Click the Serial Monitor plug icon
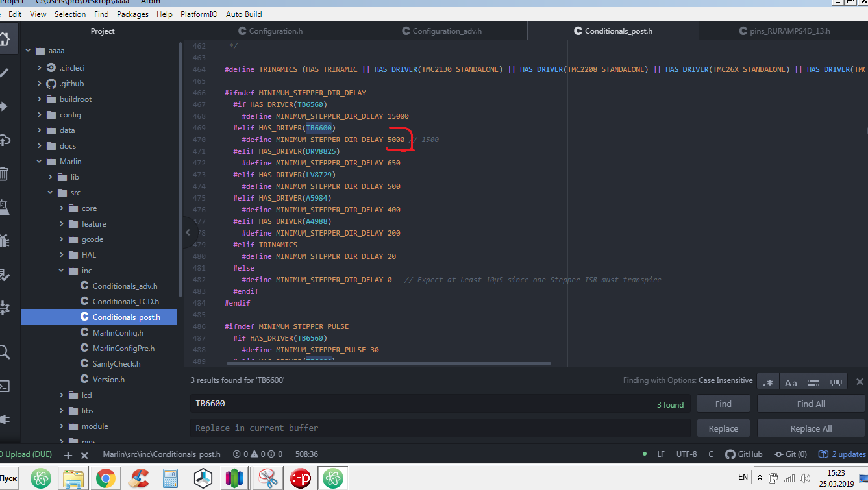868x490 pixels. pyautogui.click(x=5, y=419)
